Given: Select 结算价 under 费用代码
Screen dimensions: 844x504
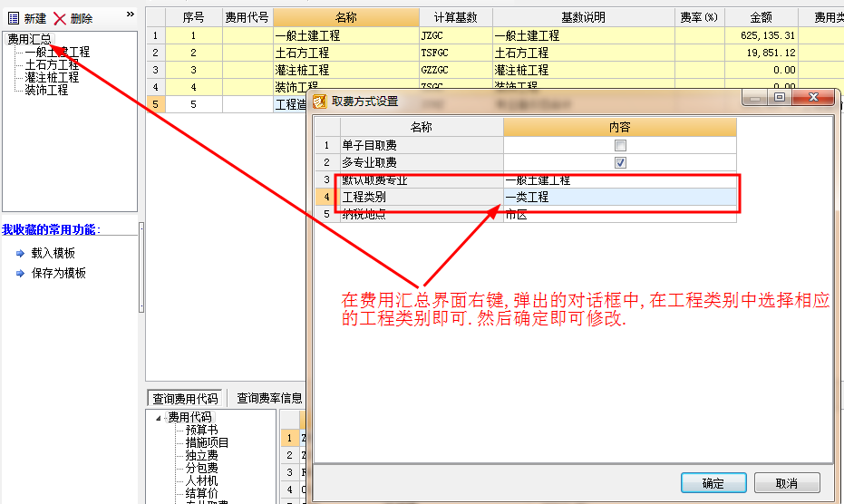Looking at the screenshot, I should tap(202, 493).
